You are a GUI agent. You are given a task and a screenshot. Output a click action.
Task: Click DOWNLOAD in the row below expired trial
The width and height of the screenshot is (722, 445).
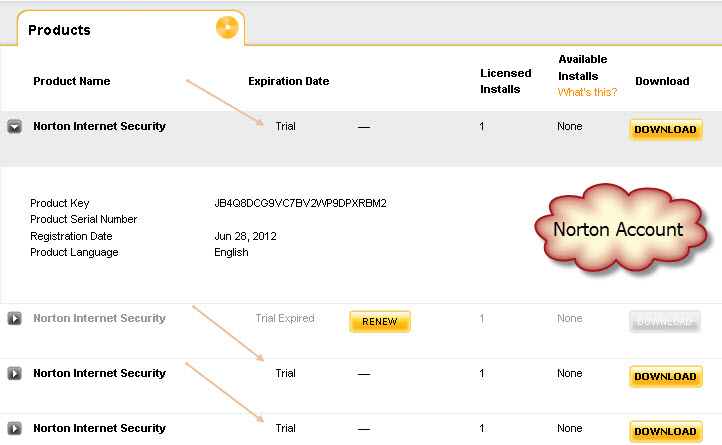tap(665, 376)
